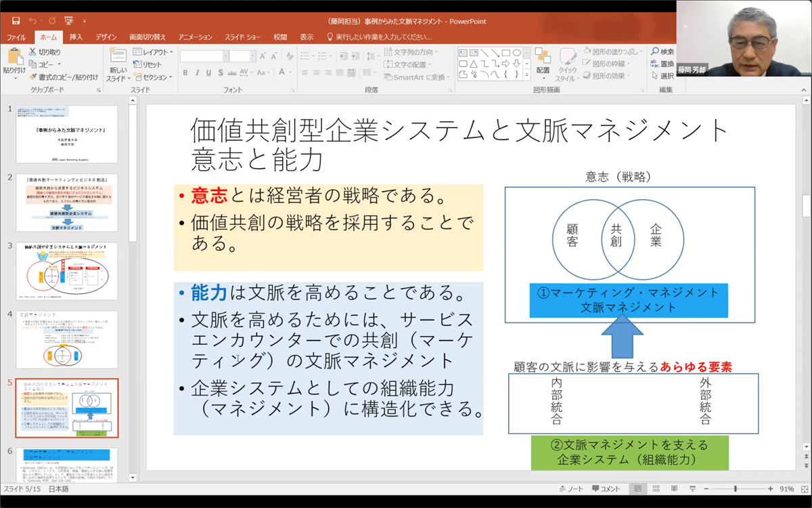
Task: Expand Layout (レイアウト) dropdown
Action: point(153,52)
